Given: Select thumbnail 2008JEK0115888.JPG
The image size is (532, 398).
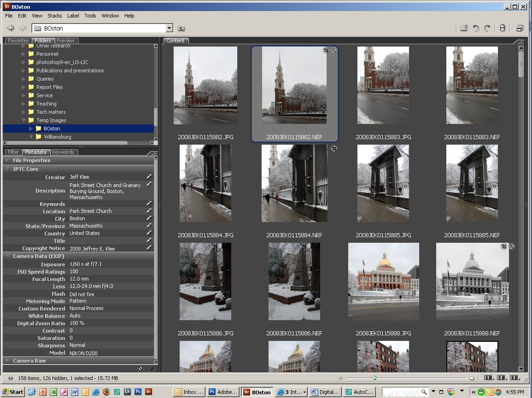Looking at the screenshot, I should click(383, 281).
